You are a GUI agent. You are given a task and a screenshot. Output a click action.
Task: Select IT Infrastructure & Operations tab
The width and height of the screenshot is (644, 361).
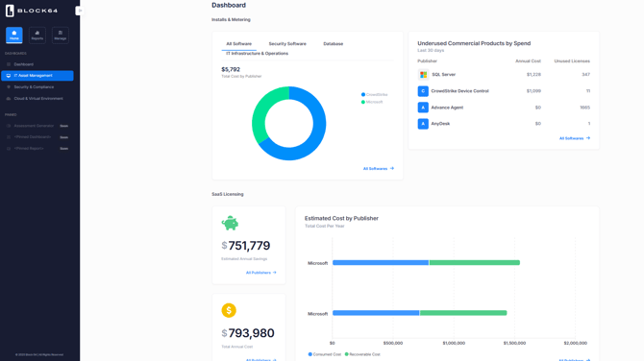[257, 54]
